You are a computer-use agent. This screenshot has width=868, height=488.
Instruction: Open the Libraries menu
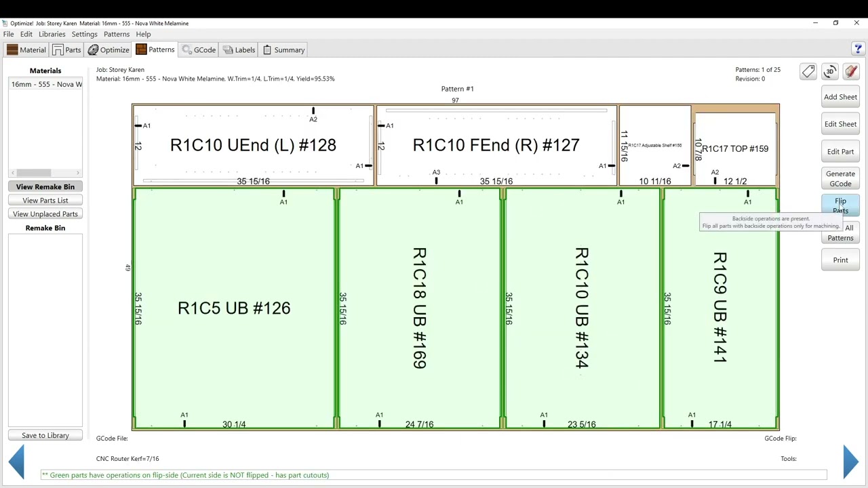pyautogui.click(x=52, y=34)
